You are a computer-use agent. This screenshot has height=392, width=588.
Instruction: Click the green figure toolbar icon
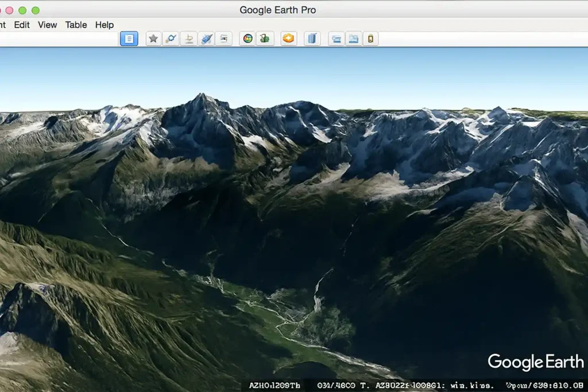coord(265,39)
